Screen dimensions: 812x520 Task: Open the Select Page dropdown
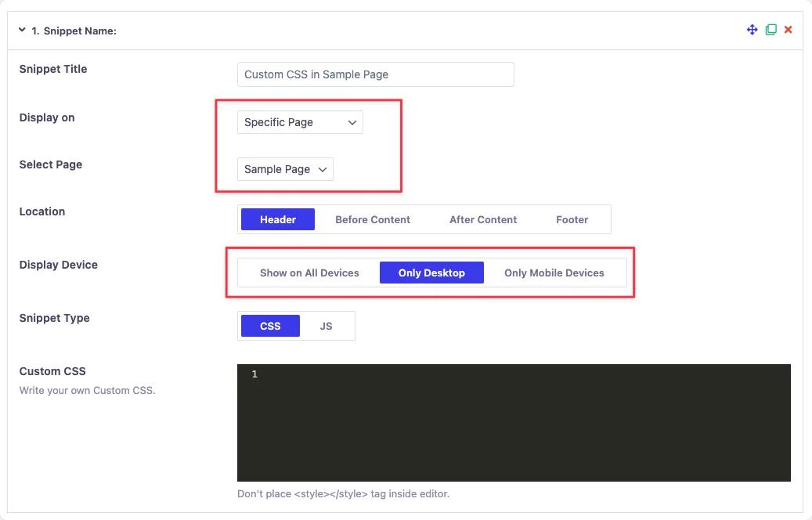pos(285,169)
